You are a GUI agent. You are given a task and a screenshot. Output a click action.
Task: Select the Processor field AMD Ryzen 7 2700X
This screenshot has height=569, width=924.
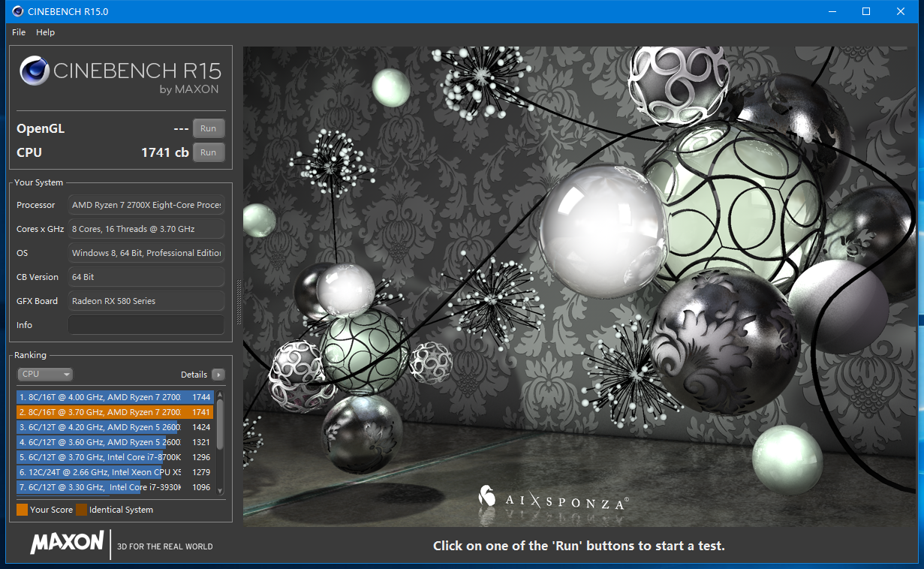(146, 205)
